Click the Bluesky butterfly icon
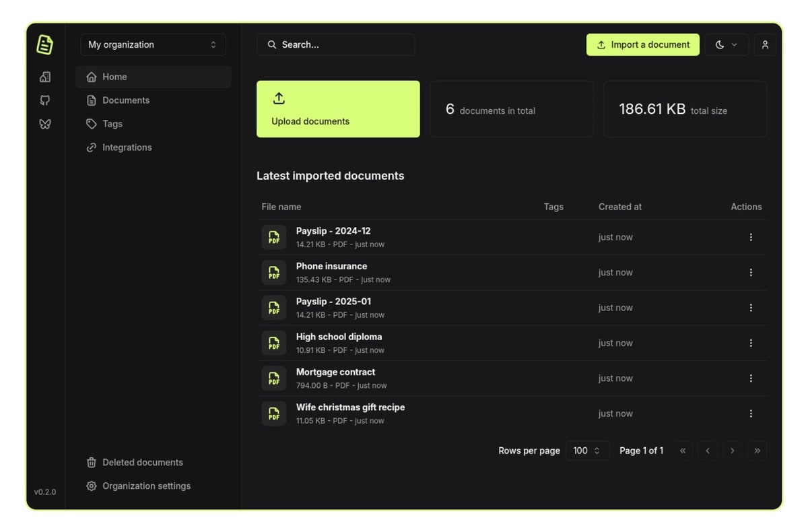The image size is (808, 532). [x=45, y=124]
